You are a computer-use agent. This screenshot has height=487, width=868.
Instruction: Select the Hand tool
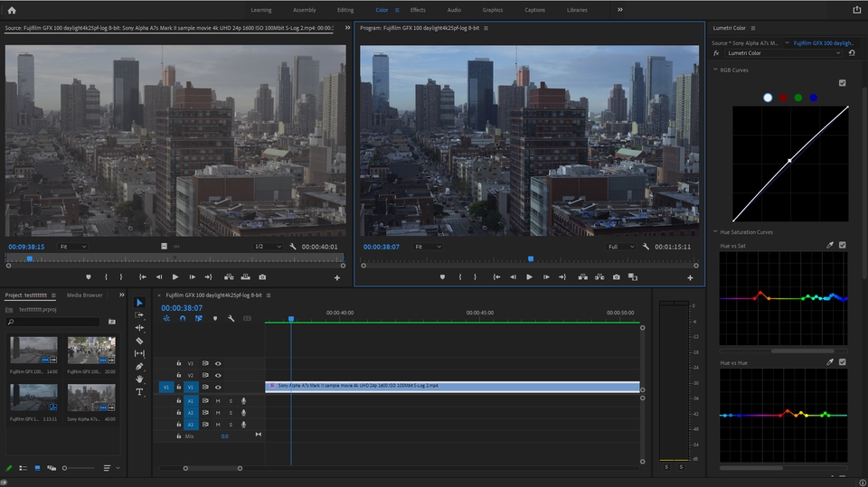pyautogui.click(x=139, y=379)
